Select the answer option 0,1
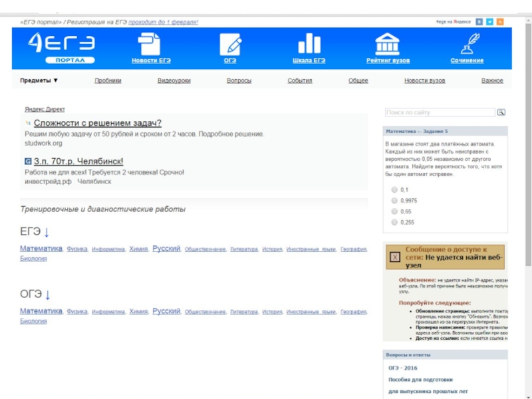This screenshot has height=399, width=532. coord(394,190)
